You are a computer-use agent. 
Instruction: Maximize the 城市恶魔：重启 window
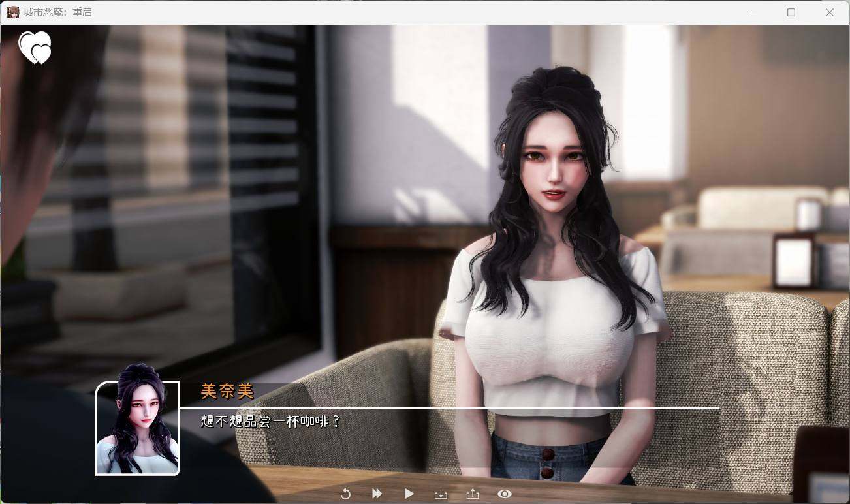pos(791,12)
